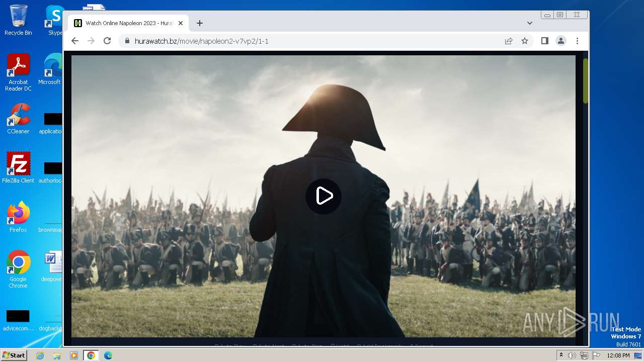
Task: Open the deepown Word document
Action: (51, 266)
